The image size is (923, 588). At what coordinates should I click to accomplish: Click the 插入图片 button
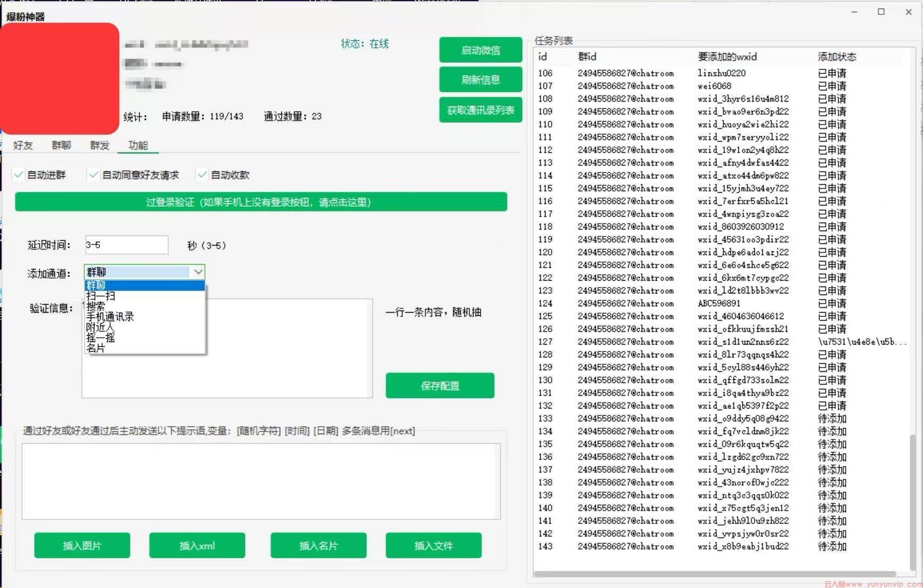click(x=82, y=545)
